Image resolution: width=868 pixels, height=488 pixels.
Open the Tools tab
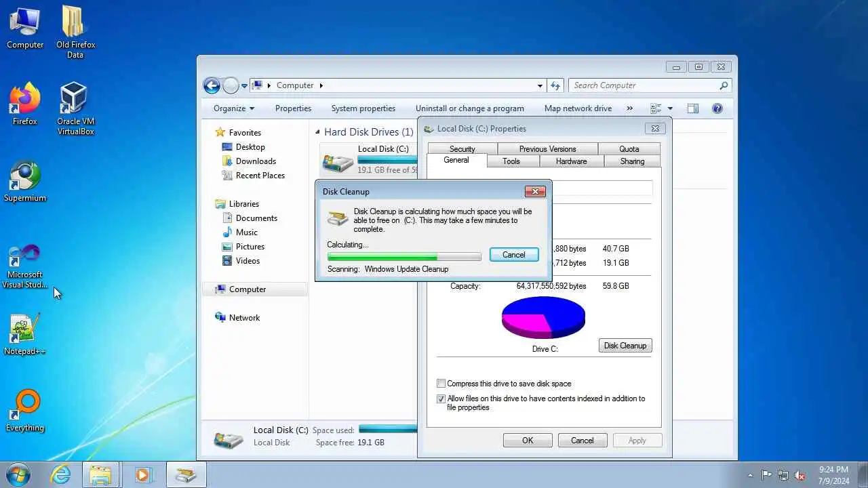click(x=511, y=161)
